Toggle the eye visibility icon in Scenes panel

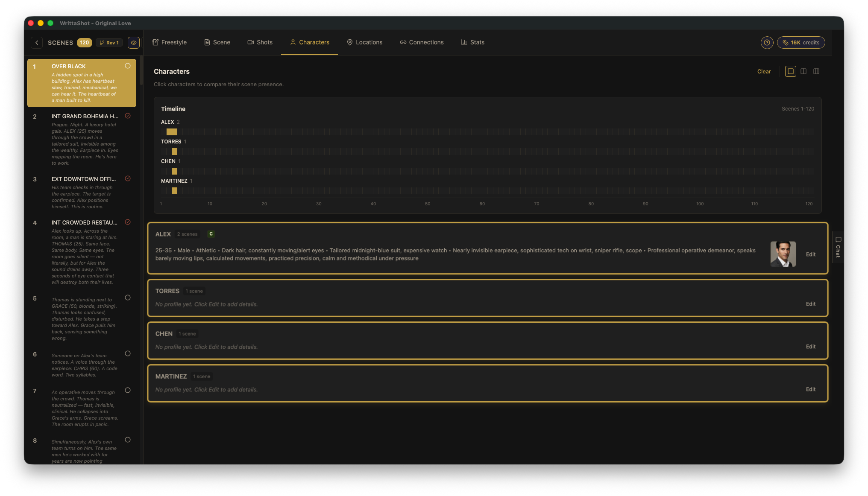point(133,42)
